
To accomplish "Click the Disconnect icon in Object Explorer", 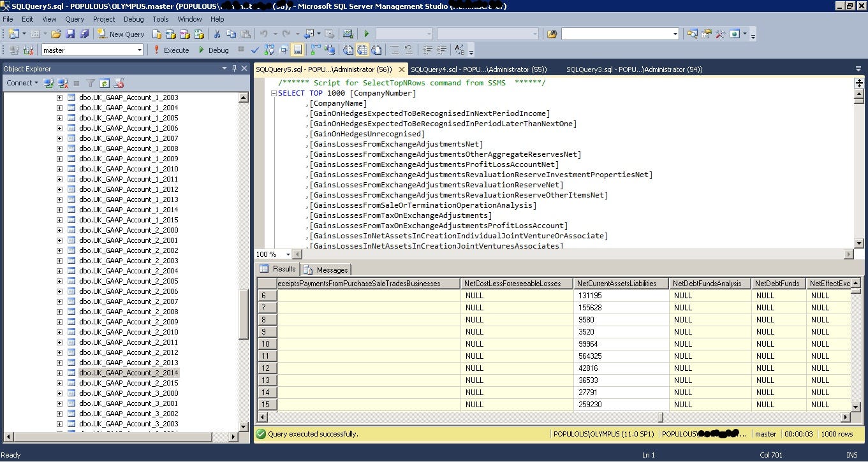I will [x=63, y=83].
